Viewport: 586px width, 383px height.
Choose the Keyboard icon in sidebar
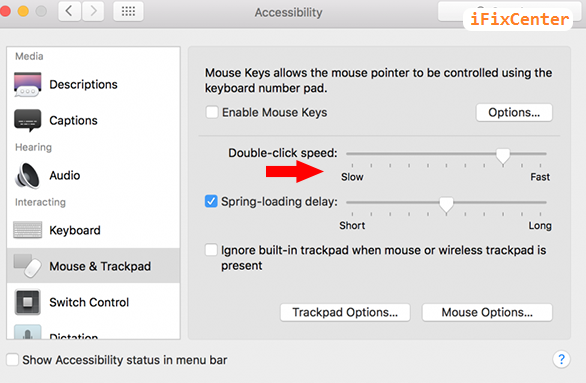point(28,230)
